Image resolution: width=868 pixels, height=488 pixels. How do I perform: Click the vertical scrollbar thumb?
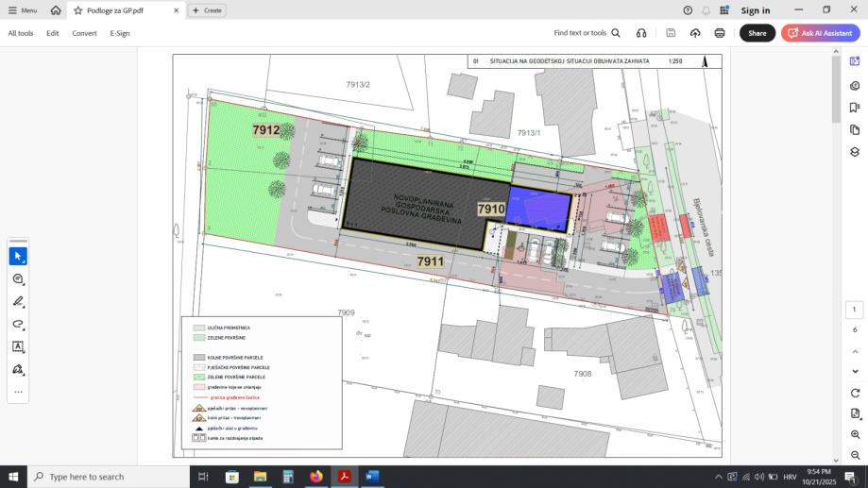[836, 89]
